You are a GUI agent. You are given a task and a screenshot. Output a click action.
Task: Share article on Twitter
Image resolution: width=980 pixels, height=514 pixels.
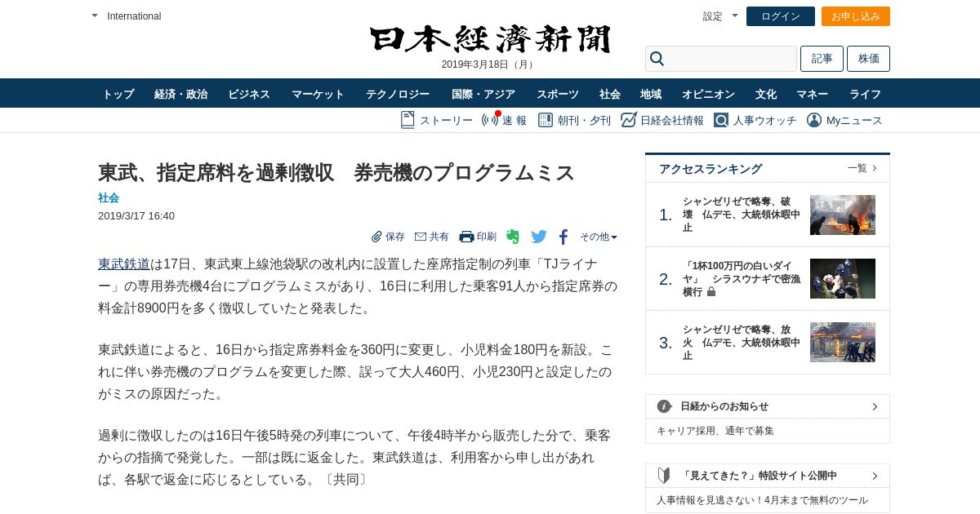pyautogui.click(x=539, y=237)
